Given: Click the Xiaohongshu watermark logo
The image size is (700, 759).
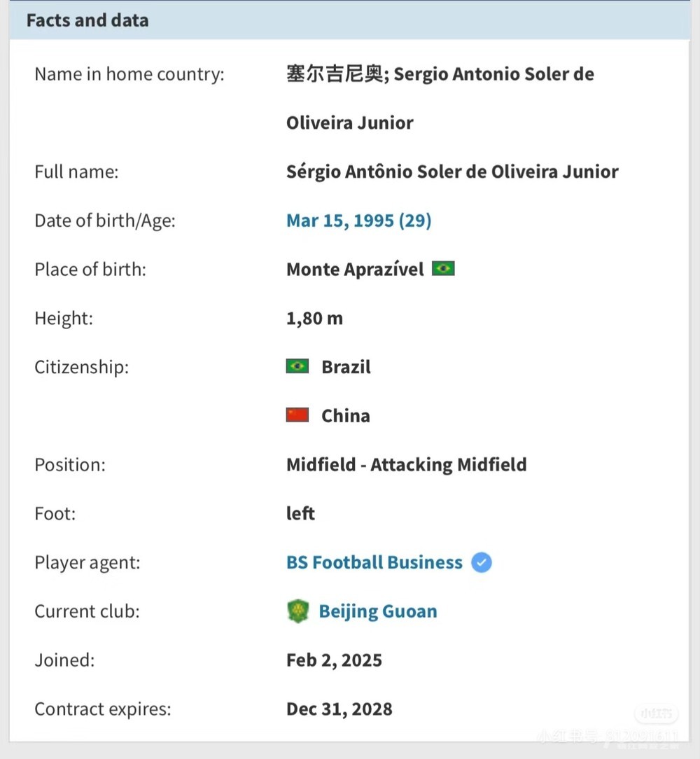Looking at the screenshot, I should 657,713.
